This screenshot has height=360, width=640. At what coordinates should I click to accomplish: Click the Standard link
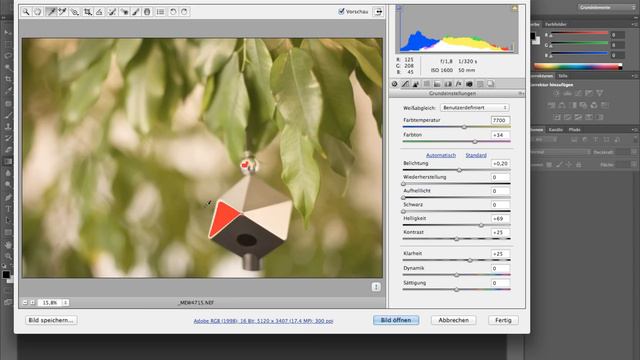coord(476,155)
